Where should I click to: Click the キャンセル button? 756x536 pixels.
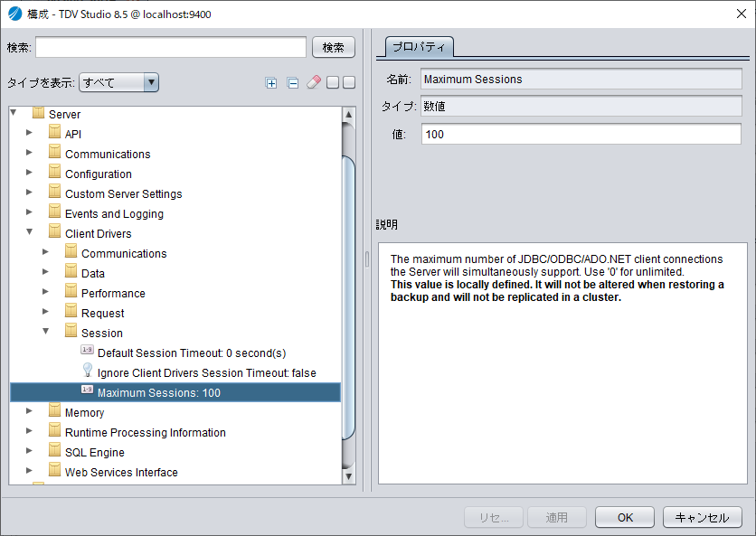[x=702, y=517]
